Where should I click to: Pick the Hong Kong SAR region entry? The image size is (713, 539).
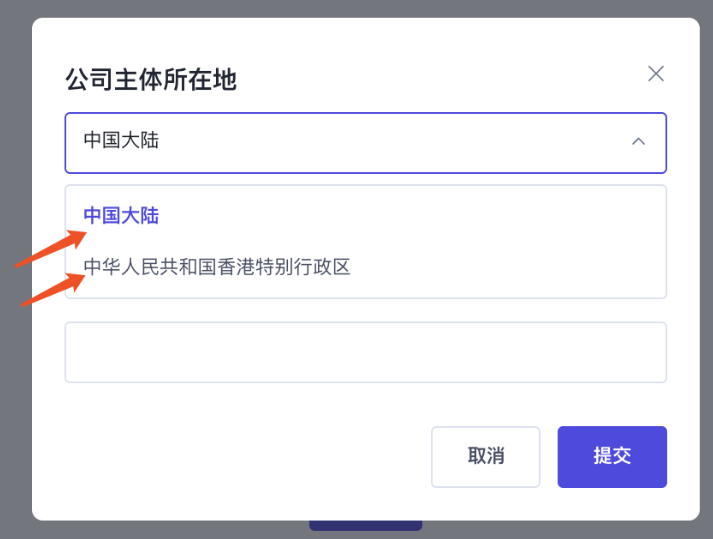pyautogui.click(x=217, y=267)
